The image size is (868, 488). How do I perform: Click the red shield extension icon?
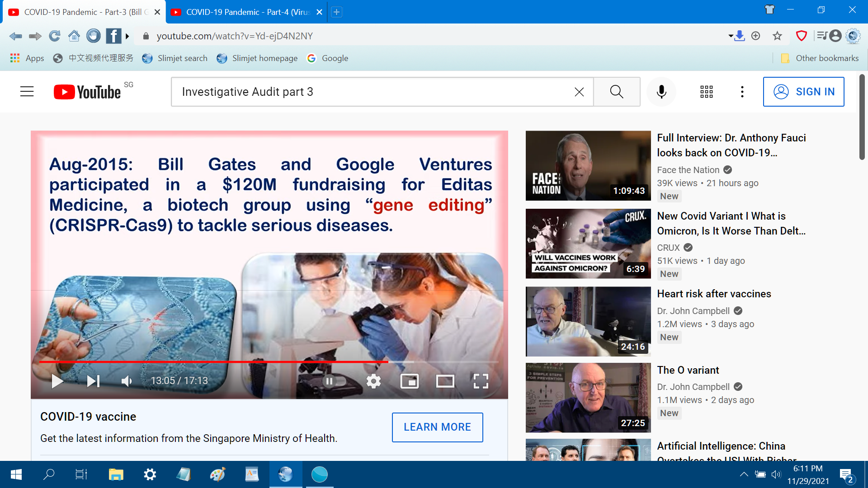coord(801,36)
